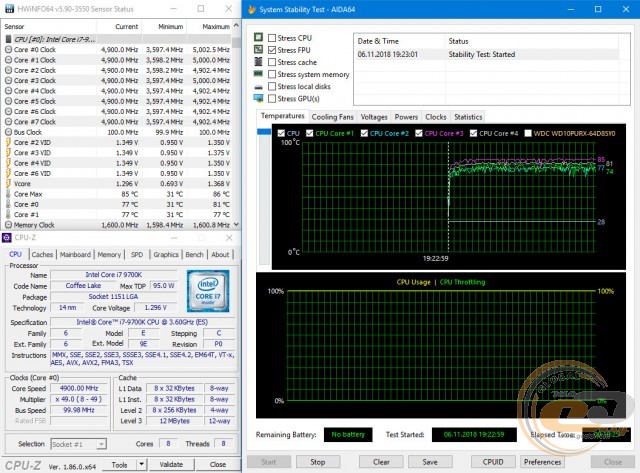640x473 pixels.
Task: Open the Mainboard tab in CPU-Z
Action: pyautogui.click(x=75, y=255)
